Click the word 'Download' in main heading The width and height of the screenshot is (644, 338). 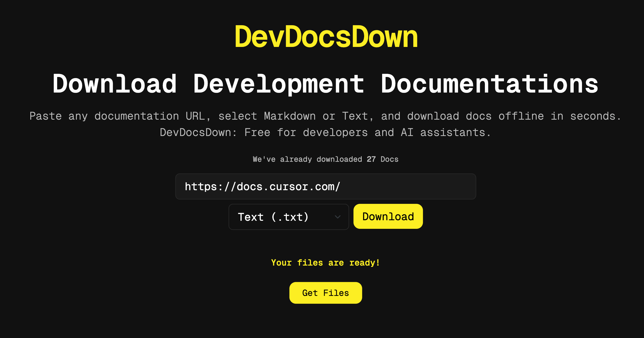point(115,84)
